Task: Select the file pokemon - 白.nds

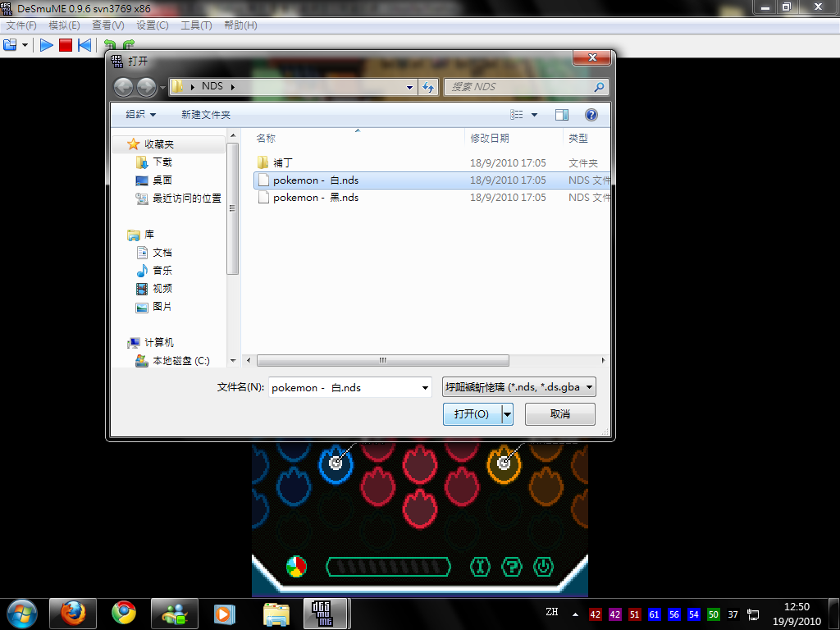Action: [431, 180]
